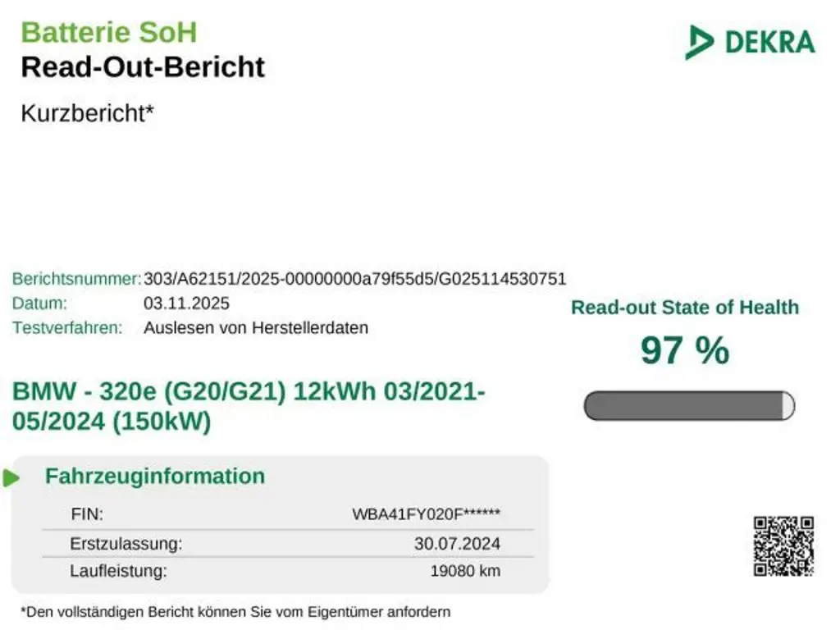840x630 pixels.
Task: Click the Read-Out-Bericht title
Action: click(x=143, y=66)
